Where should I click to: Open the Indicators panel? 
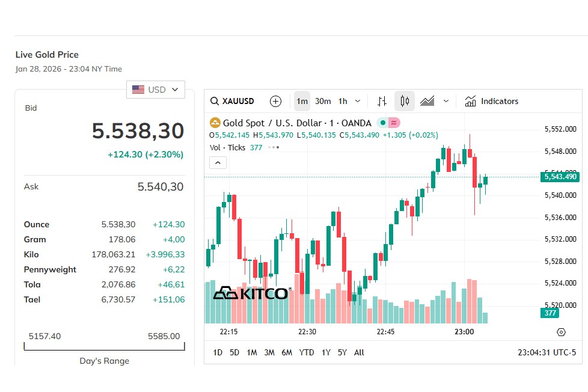[491, 101]
